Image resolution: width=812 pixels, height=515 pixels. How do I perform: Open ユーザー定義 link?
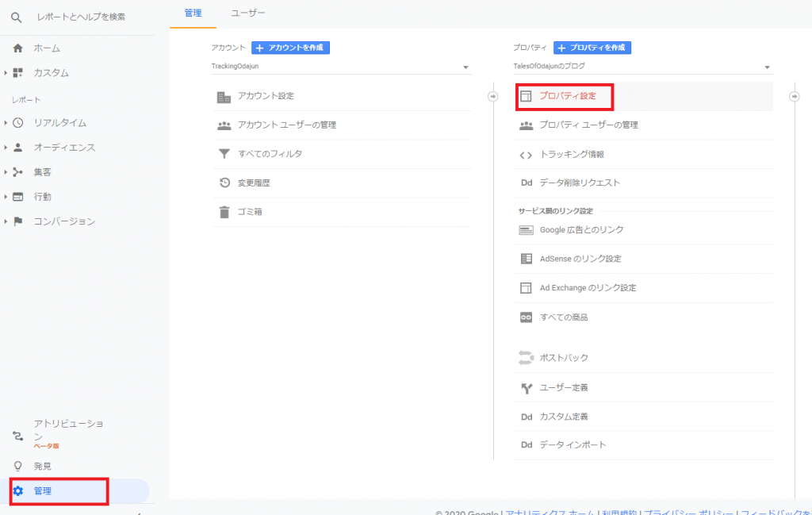coord(564,387)
